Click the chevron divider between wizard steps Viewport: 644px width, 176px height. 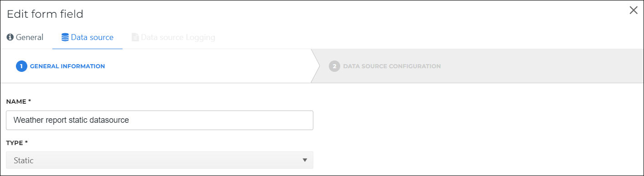(x=315, y=66)
